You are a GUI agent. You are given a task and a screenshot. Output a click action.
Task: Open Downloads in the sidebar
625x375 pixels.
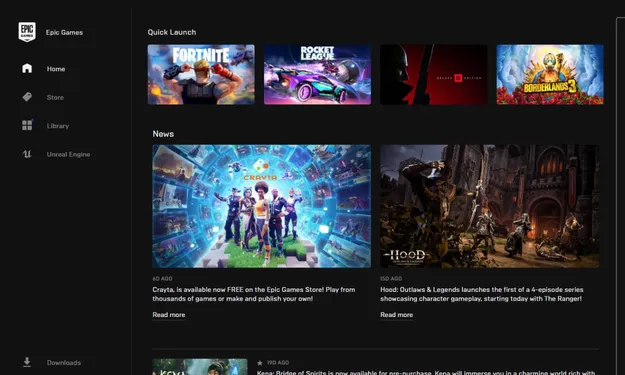click(x=64, y=363)
